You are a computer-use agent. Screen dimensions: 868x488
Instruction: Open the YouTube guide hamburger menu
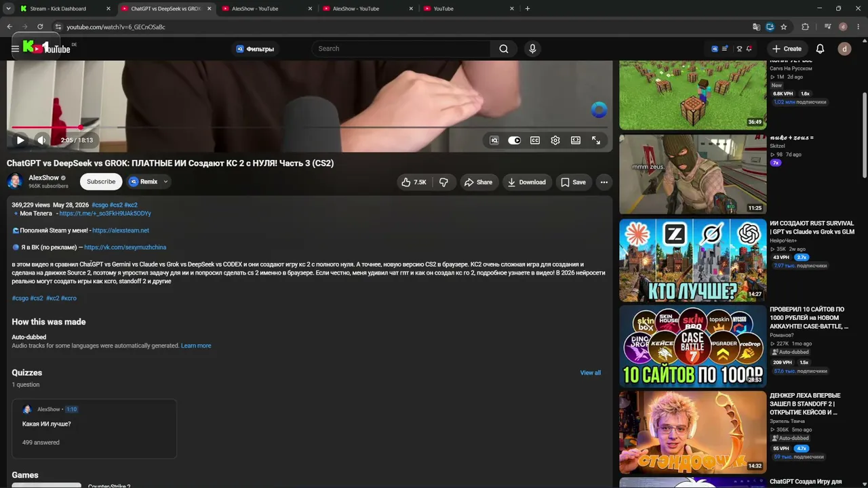[15, 49]
